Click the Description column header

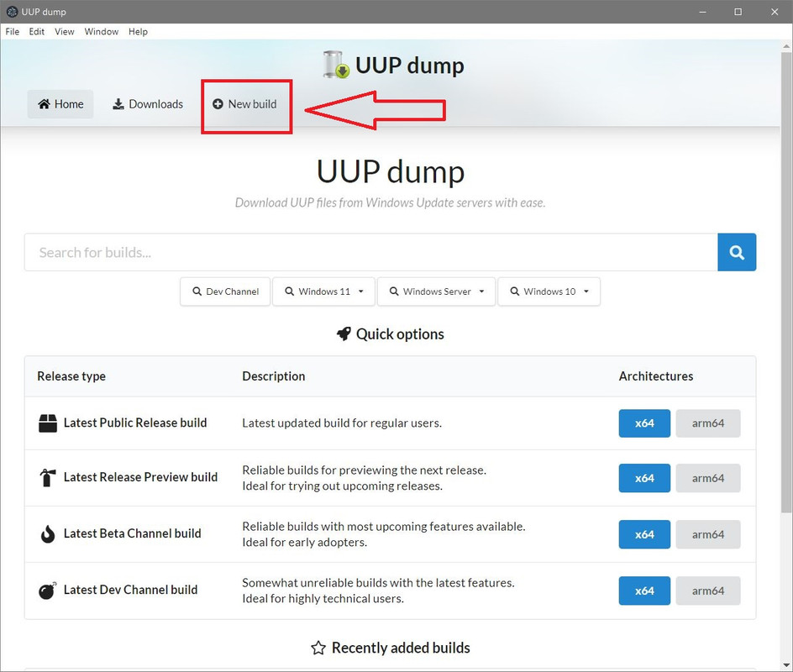click(274, 376)
